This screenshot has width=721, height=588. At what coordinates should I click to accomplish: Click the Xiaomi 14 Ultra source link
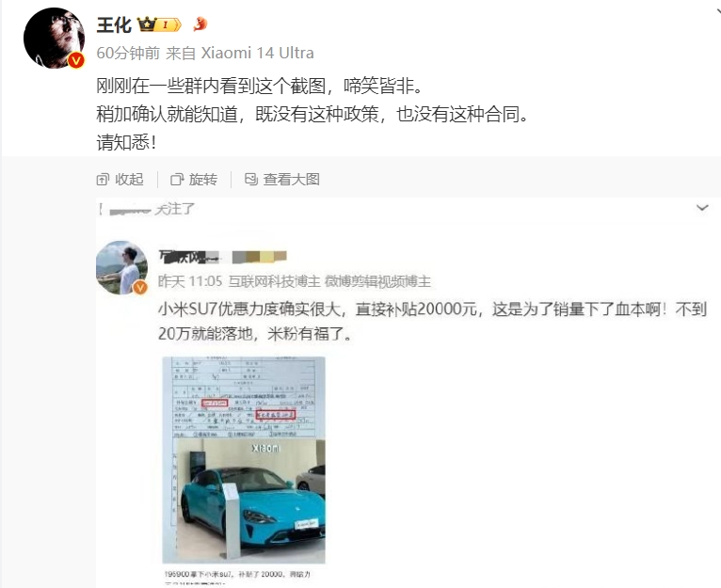coord(258,53)
